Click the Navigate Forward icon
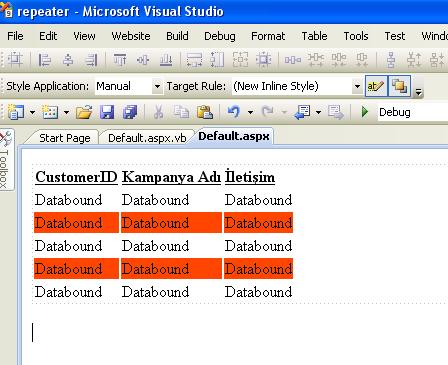The width and height of the screenshot is (448, 365). pyautogui.click(x=336, y=112)
